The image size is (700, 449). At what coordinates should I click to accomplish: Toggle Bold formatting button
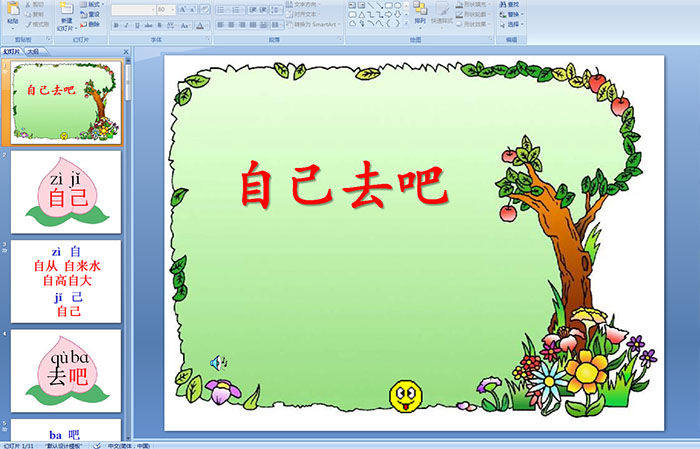click(x=115, y=25)
